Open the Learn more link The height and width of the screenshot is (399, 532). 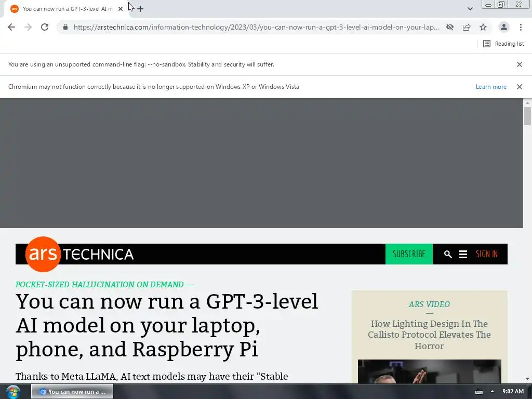click(491, 87)
